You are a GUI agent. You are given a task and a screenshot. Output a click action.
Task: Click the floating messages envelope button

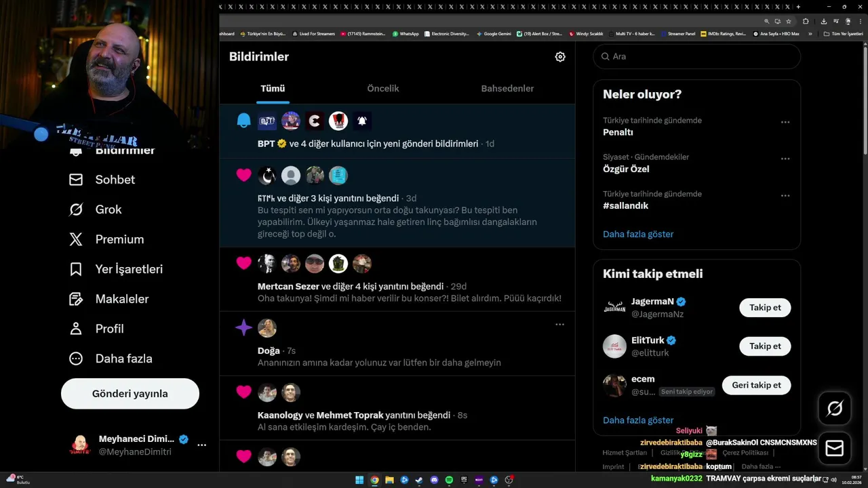point(835,449)
